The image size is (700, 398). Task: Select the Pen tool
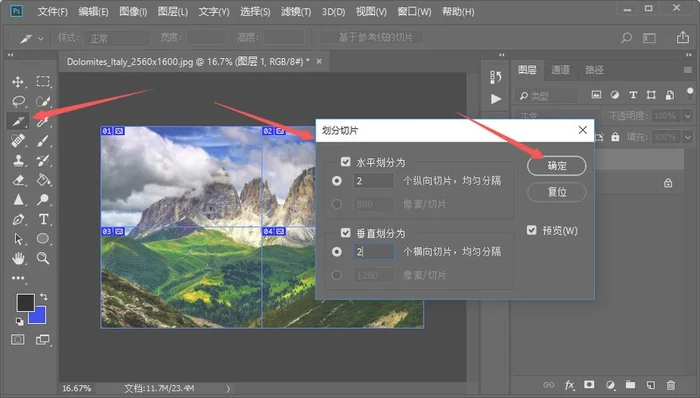coord(18,219)
